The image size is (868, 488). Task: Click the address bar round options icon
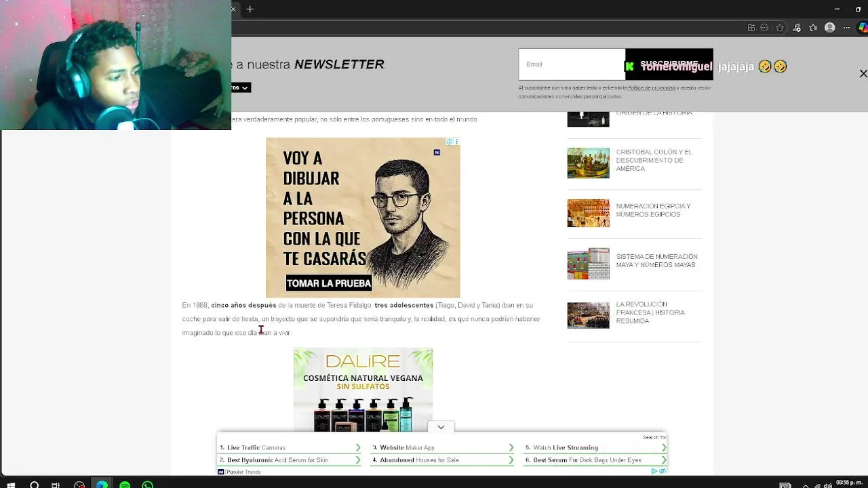(765, 28)
